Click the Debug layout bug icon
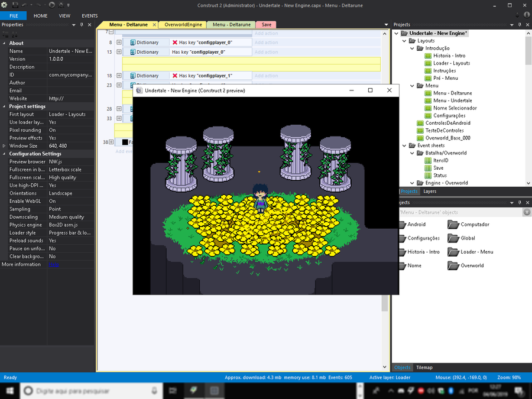The height and width of the screenshot is (399, 532). [61, 5]
